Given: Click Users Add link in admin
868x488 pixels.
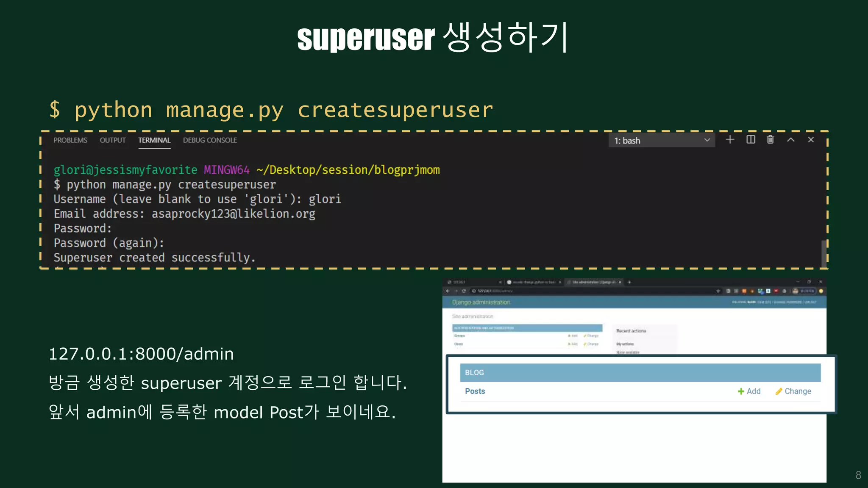Looking at the screenshot, I should [573, 344].
